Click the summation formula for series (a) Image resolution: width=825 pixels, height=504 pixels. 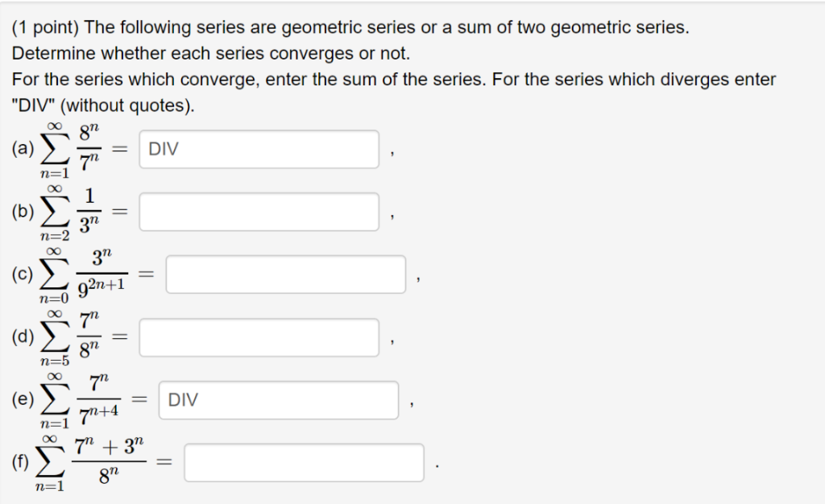click(x=73, y=149)
